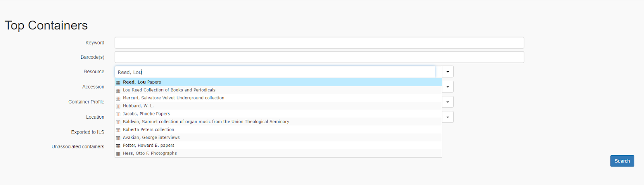This screenshot has width=644, height=185.
Task: Click icon beside Avakian, George interviews
Action: tap(118, 138)
